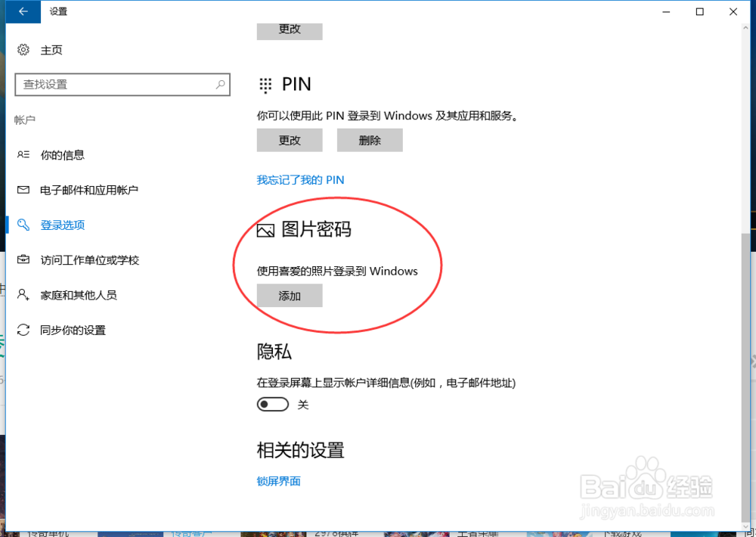The image size is (756, 537).
Task: Open 主页 home settings
Action: click(x=51, y=50)
